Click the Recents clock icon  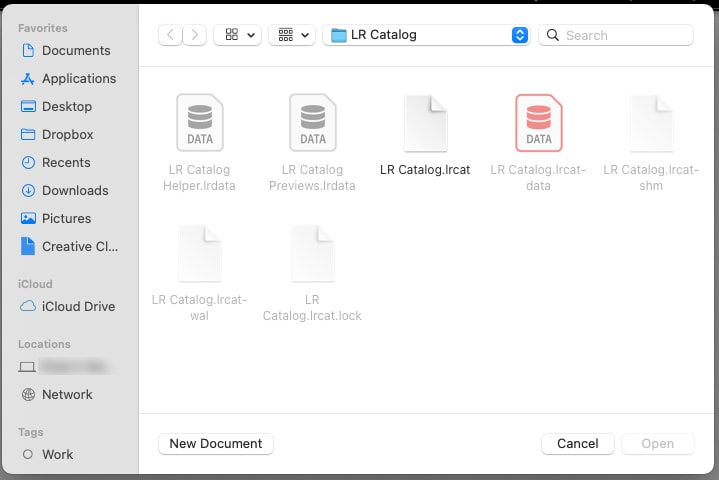[x=28, y=162]
